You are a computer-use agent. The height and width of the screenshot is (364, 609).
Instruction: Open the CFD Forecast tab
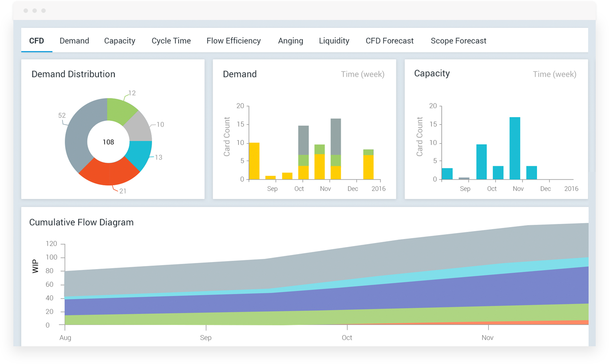[x=389, y=40]
